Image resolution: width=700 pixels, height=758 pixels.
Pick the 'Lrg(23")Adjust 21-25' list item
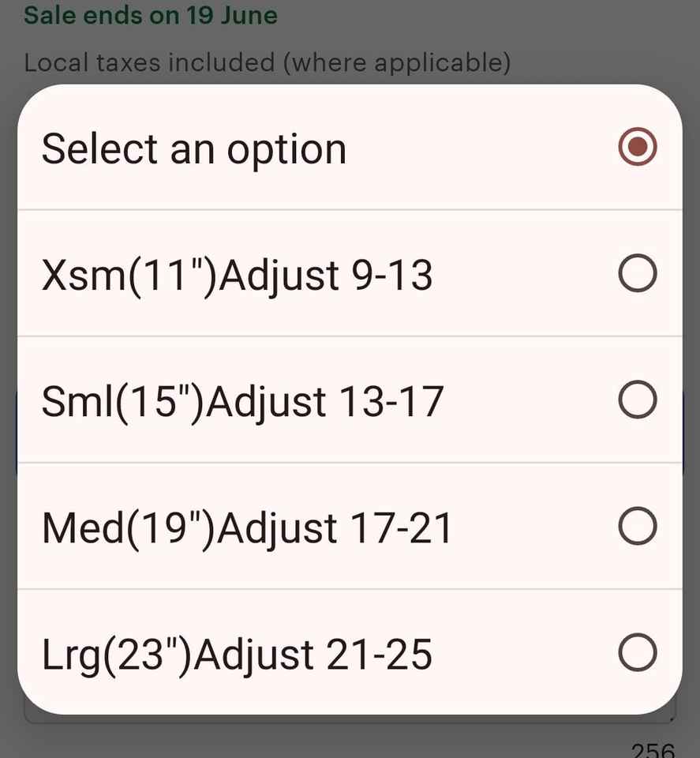[237, 655]
